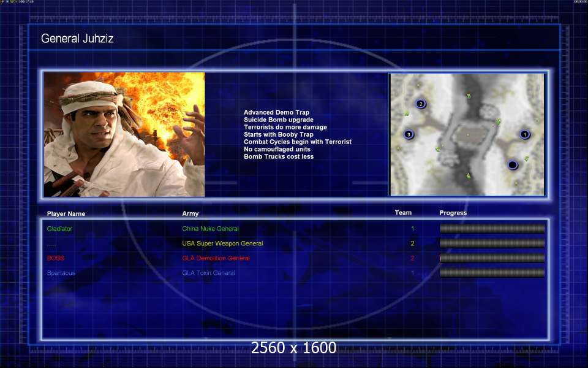The height and width of the screenshot is (368, 588).
Task: Click the unnumbered black start marker on minimap
Action: (513, 165)
